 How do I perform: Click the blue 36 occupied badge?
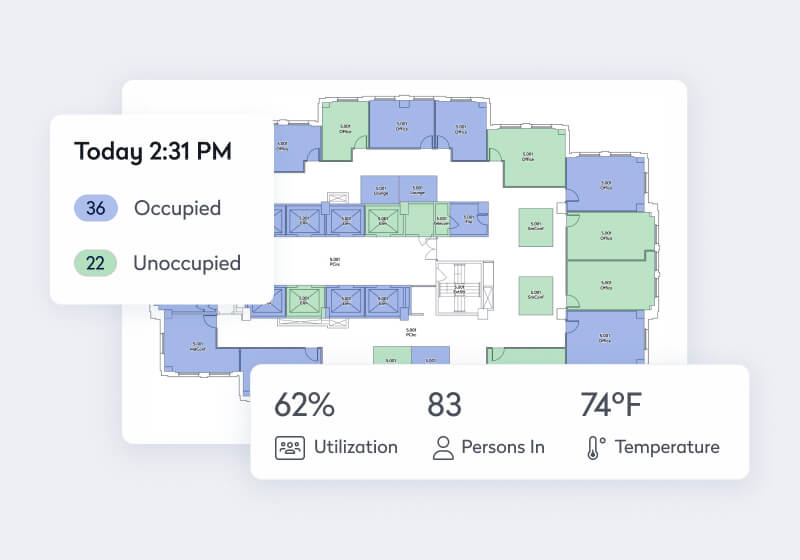96,208
